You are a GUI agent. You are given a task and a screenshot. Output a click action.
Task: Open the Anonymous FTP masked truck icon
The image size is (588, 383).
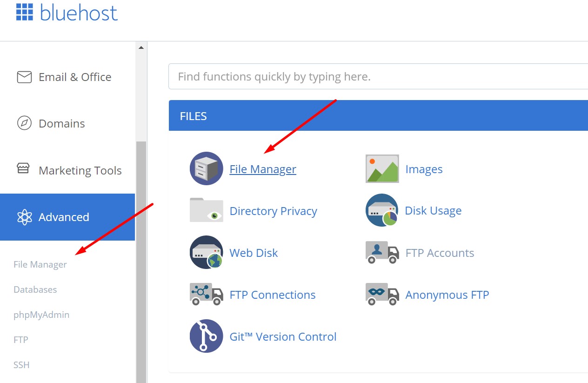pyautogui.click(x=382, y=295)
